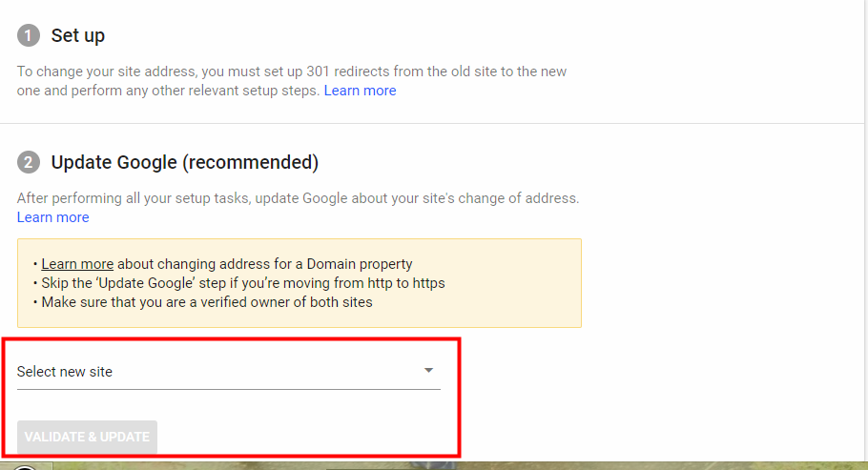Click the verified owner of both sites bullet

(x=202, y=303)
